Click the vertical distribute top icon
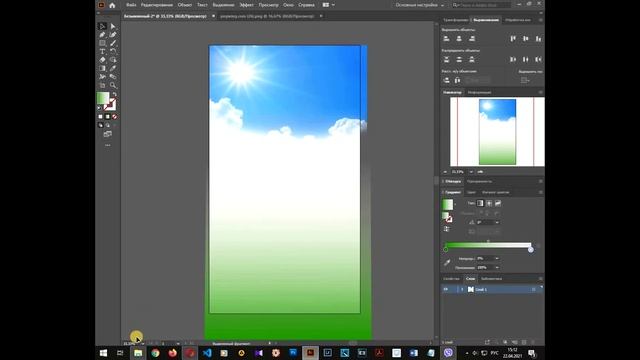Image resolution: width=640 pixels, height=360 pixels. 447,59
